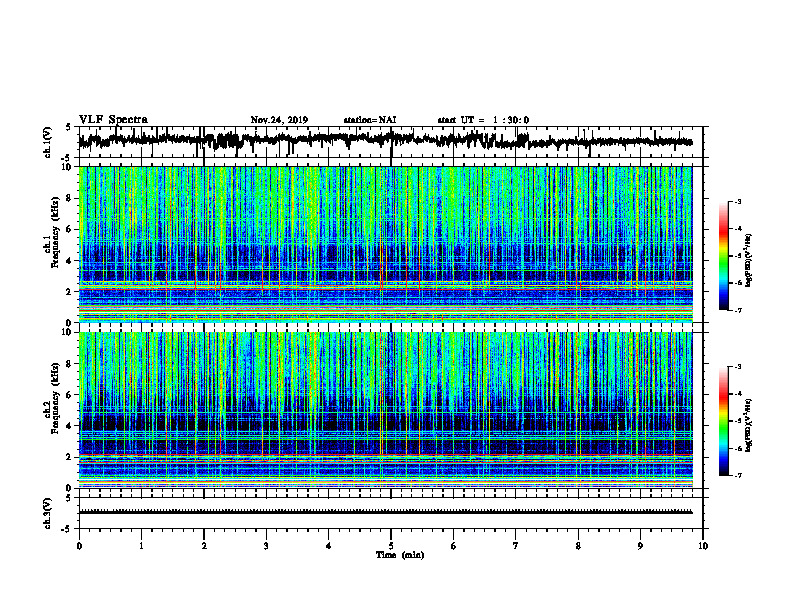
Task: Click the "Time (min)" axis title
Action: [x=400, y=555]
